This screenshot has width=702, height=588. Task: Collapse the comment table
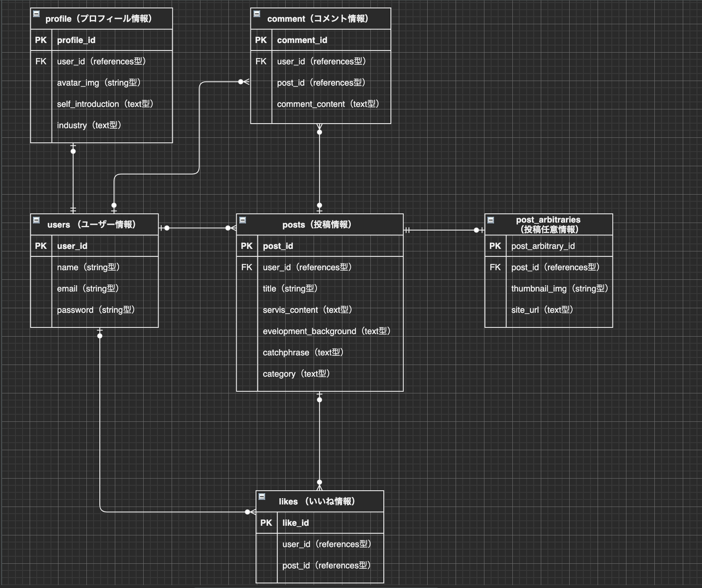click(x=257, y=13)
